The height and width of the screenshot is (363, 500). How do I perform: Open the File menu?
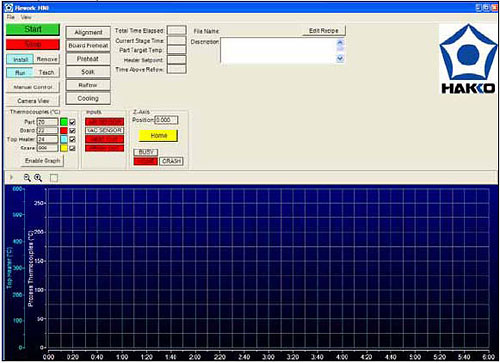click(x=10, y=17)
